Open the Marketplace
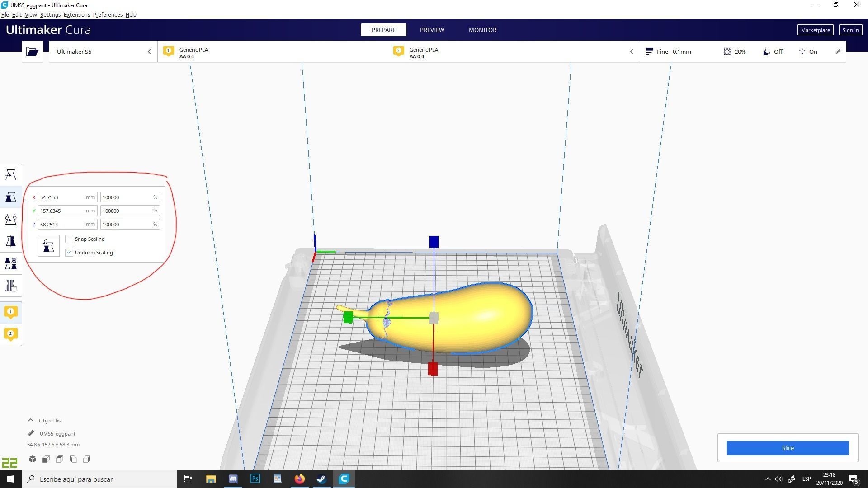This screenshot has width=868, height=488. click(x=815, y=30)
